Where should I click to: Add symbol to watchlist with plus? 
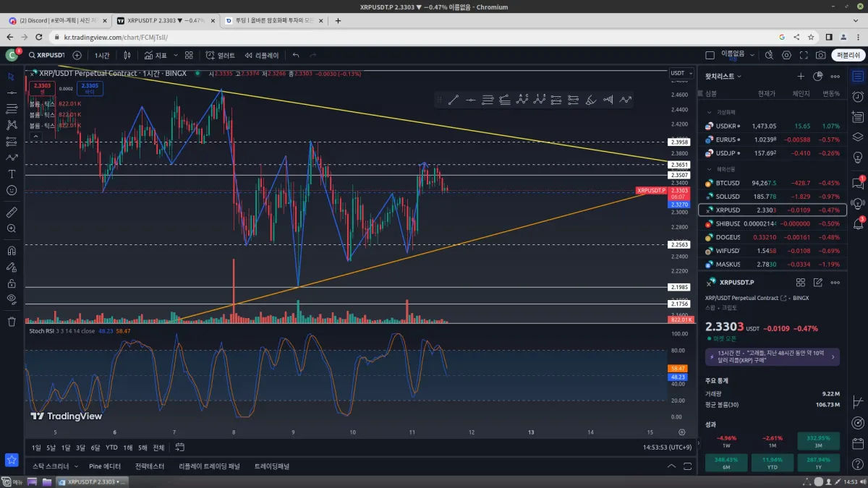(x=801, y=76)
